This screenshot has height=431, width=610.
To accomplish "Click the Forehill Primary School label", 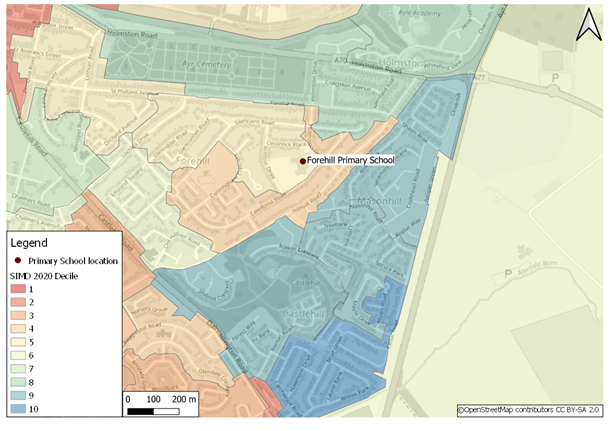I will [x=351, y=160].
